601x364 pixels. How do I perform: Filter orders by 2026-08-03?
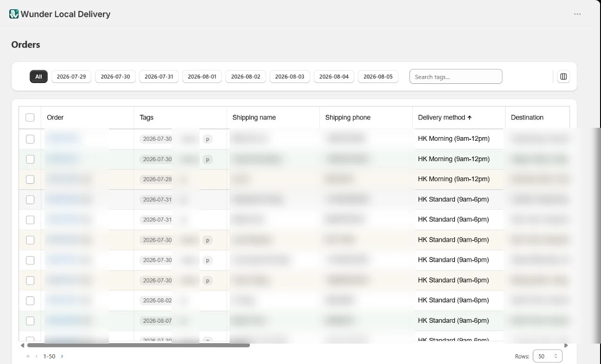click(290, 77)
